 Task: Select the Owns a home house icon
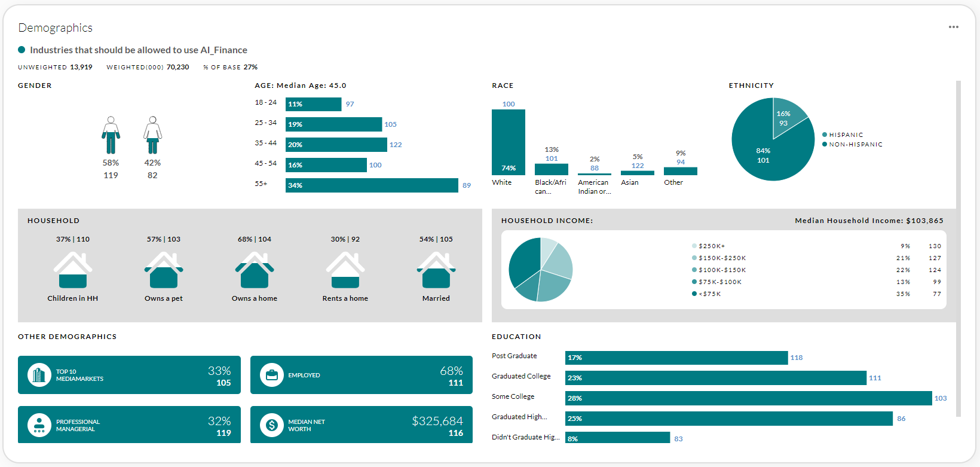255,270
